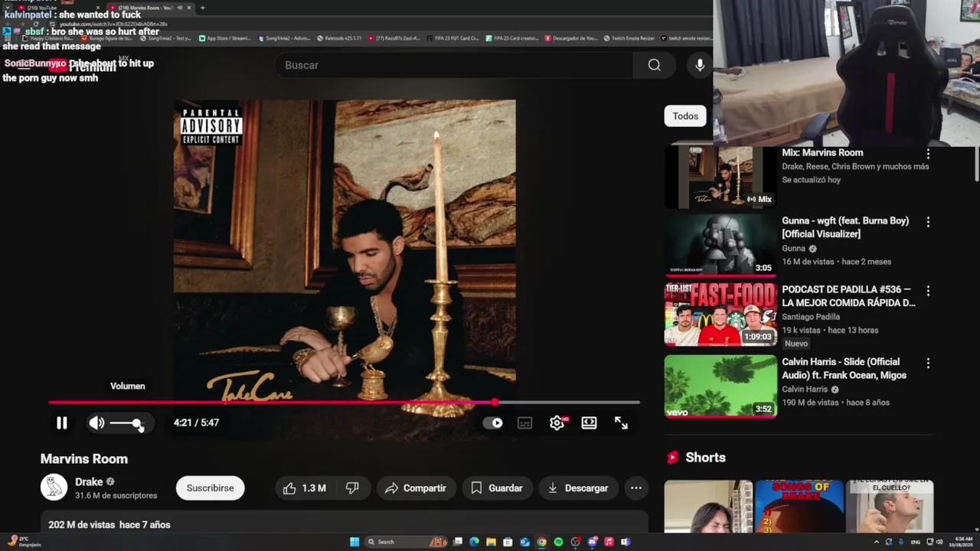980x551 pixels.
Task: Like the video (1.3 M)
Action: (x=305, y=488)
